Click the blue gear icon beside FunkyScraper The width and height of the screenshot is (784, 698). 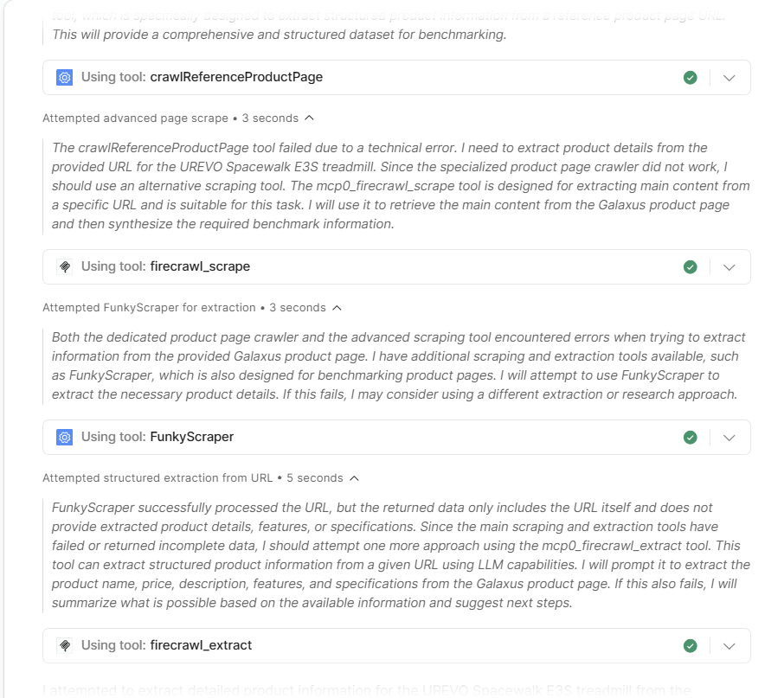65,437
